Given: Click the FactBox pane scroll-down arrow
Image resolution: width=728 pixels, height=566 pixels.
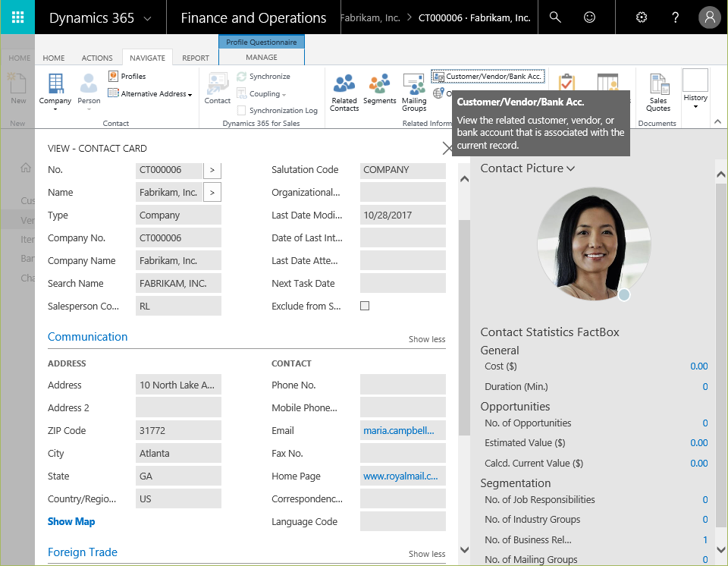Looking at the screenshot, I should [721, 549].
